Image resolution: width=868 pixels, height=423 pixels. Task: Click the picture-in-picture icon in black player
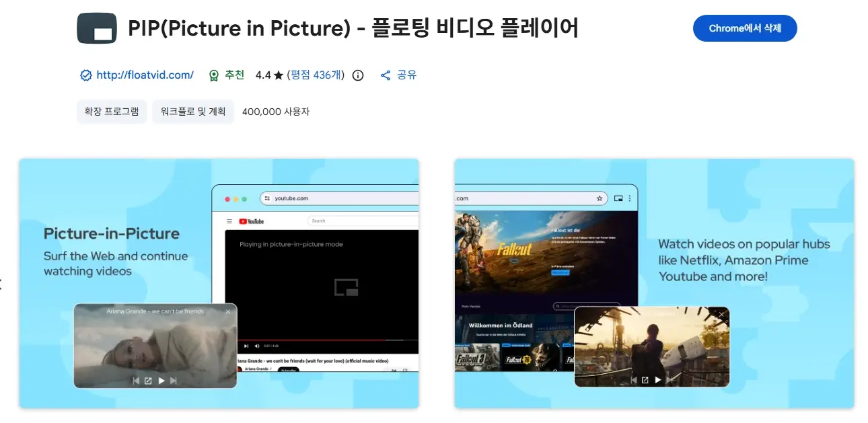[347, 287]
